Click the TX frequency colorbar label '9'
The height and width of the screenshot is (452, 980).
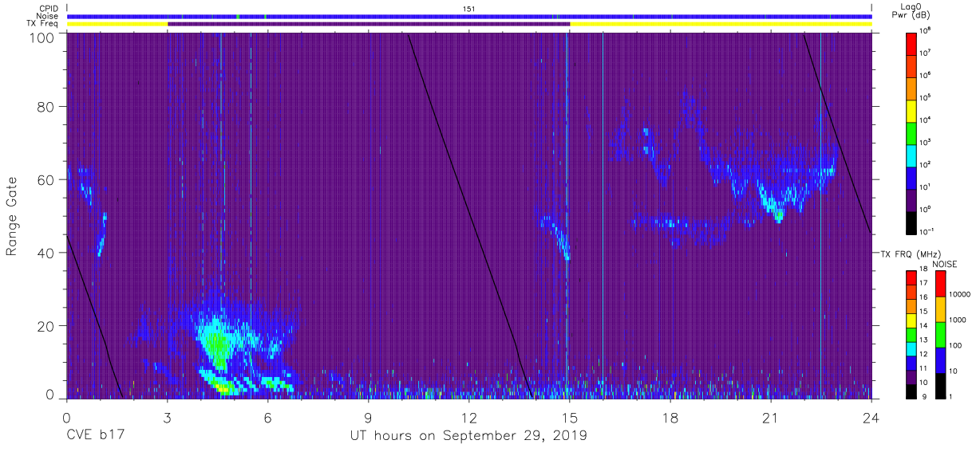point(923,396)
